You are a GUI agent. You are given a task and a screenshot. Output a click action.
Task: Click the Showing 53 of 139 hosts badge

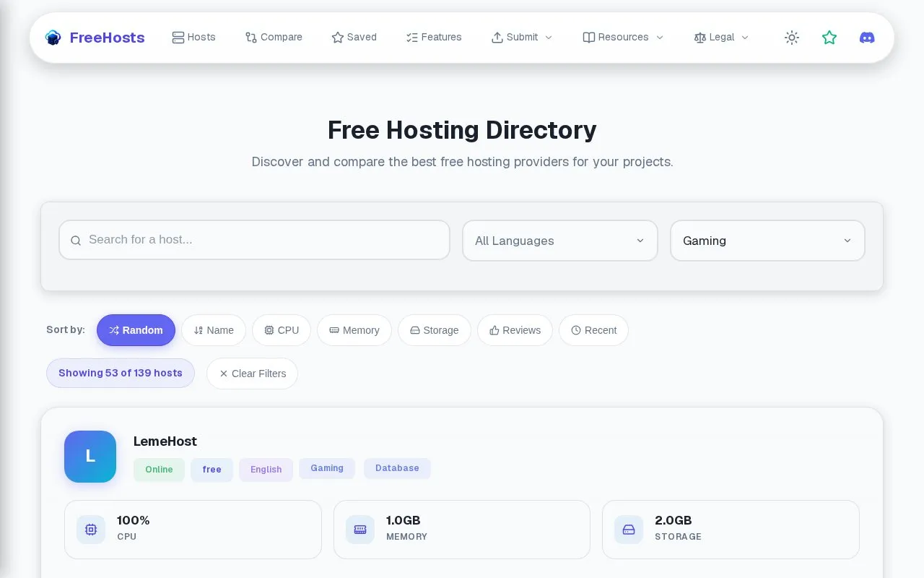pos(121,373)
